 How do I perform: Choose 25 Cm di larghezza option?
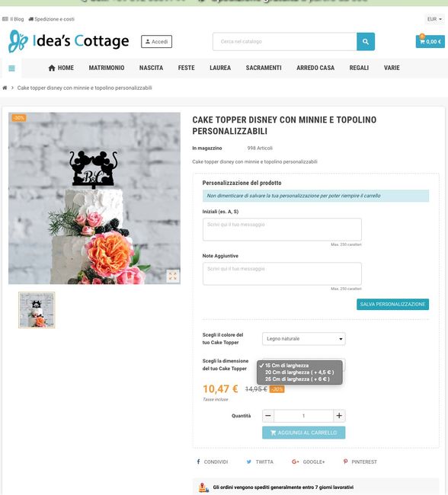pyautogui.click(x=297, y=379)
